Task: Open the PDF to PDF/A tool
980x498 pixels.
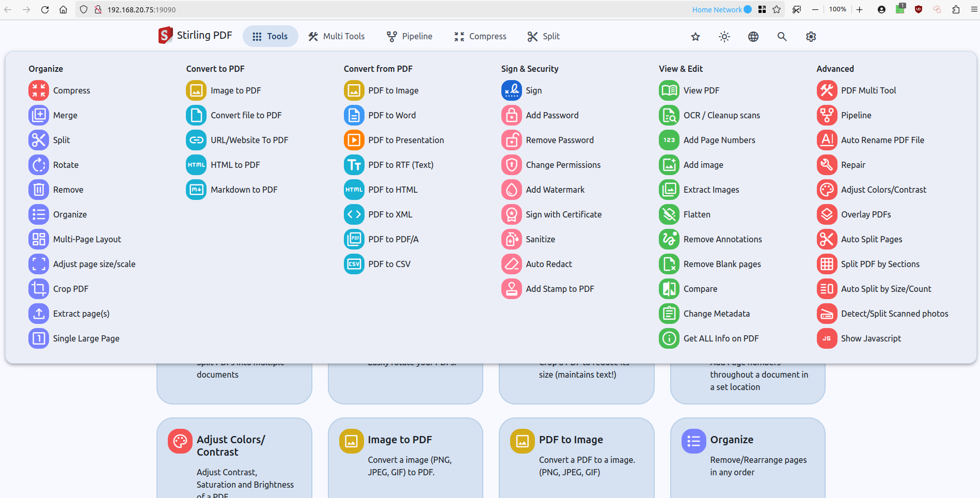Action: coord(381,239)
